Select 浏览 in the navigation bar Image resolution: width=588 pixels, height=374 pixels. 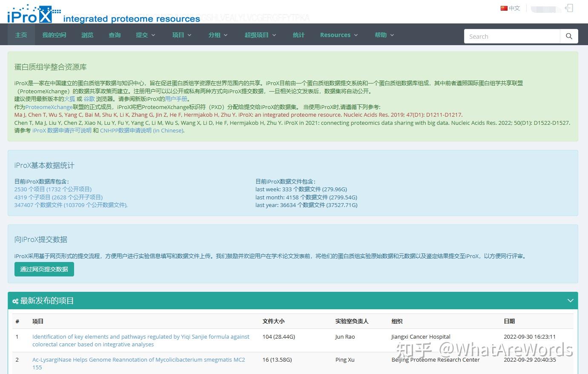(x=87, y=35)
